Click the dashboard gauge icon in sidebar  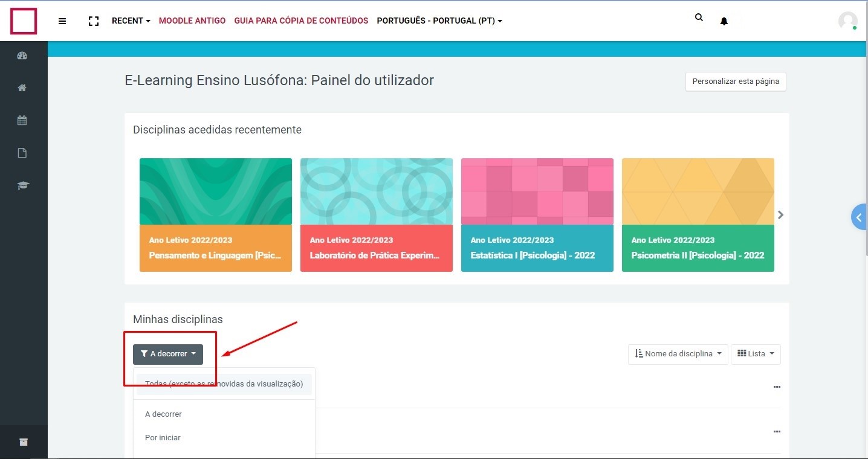[x=22, y=56]
